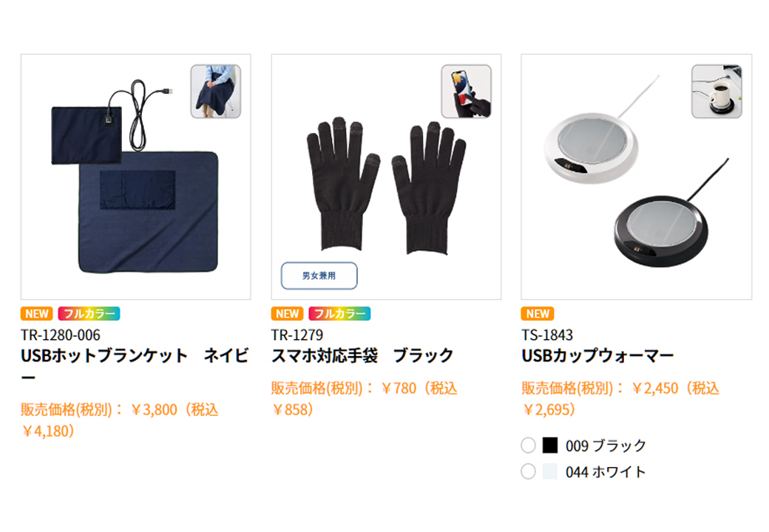Click product code TR-1280-006
The height and width of the screenshot is (532, 769).
pyautogui.click(x=61, y=335)
